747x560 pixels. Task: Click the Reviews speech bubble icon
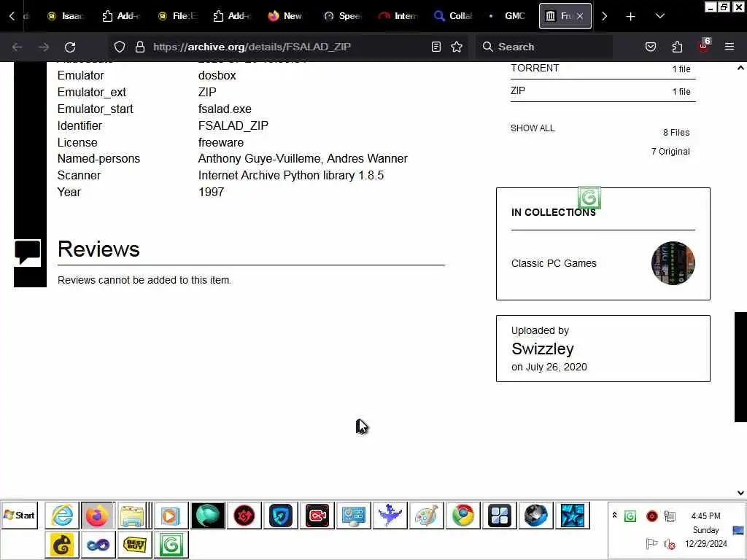click(x=28, y=253)
